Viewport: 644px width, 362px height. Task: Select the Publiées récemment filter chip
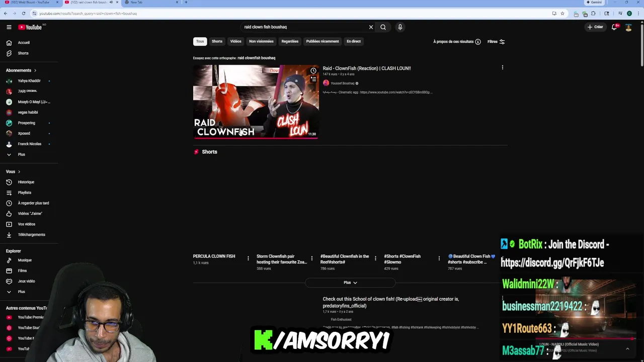[x=323, y=41]
